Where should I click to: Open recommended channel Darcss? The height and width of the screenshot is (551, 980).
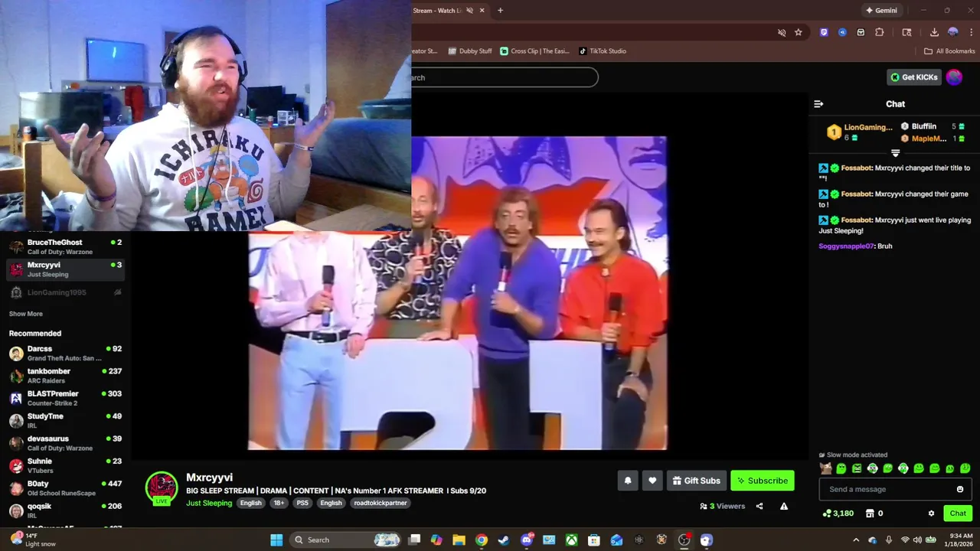[x=65, y=353]
